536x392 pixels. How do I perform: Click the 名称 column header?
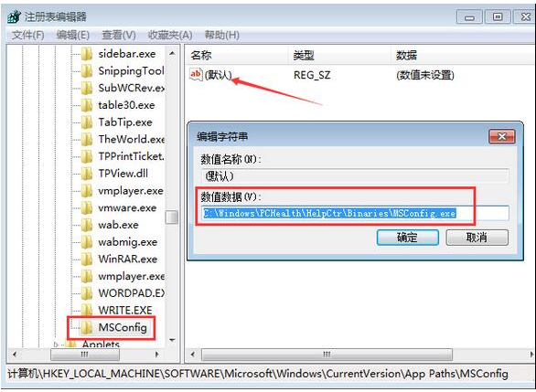[237, 55]
